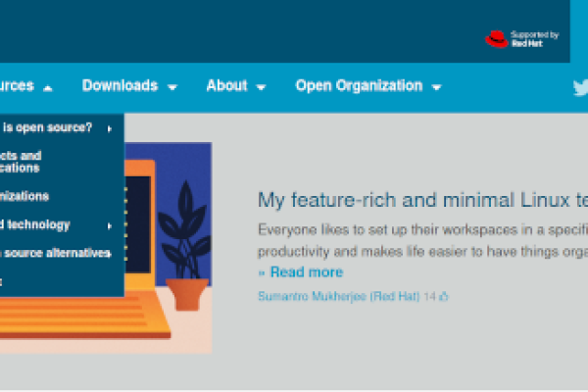Open the Downloads menu
This screenshot has height=392, width=588.
pos(120,86)
